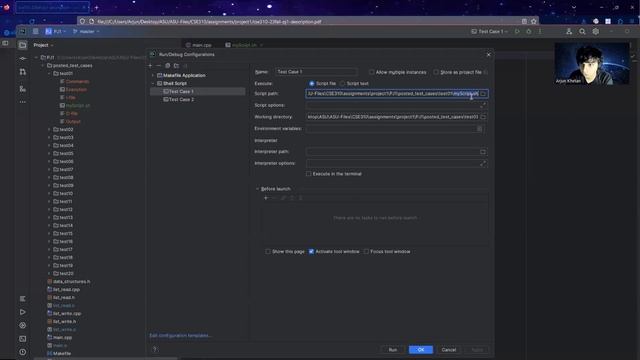Browse for the Working directory folder icon
Viewport: 640px width, 360px height.
coord(483,117)
